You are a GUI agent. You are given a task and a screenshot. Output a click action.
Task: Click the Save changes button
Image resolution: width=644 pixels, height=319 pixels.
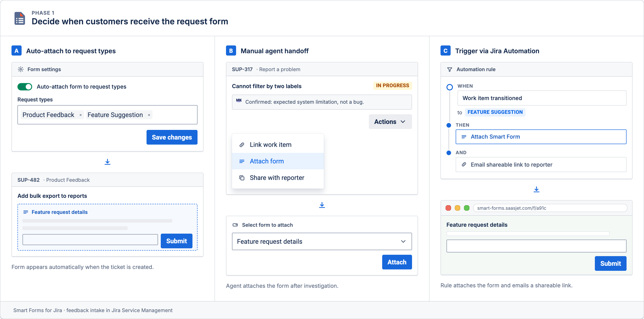(x=172, y=137)
